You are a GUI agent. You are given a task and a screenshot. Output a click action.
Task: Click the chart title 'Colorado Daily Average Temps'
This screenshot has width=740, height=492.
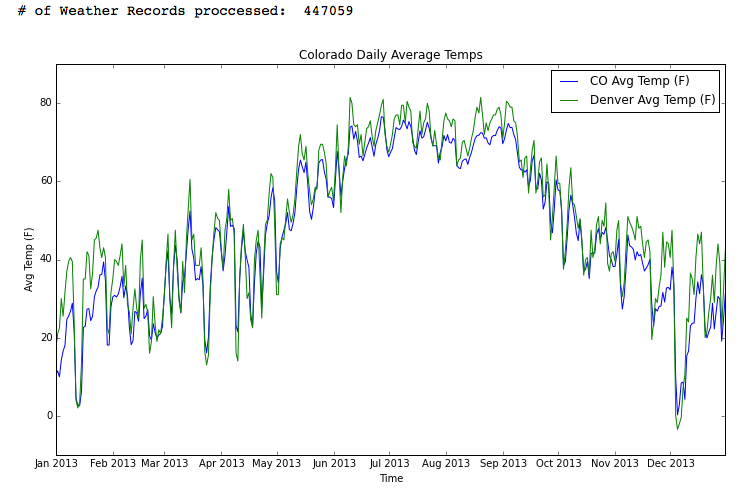point(391,55)
